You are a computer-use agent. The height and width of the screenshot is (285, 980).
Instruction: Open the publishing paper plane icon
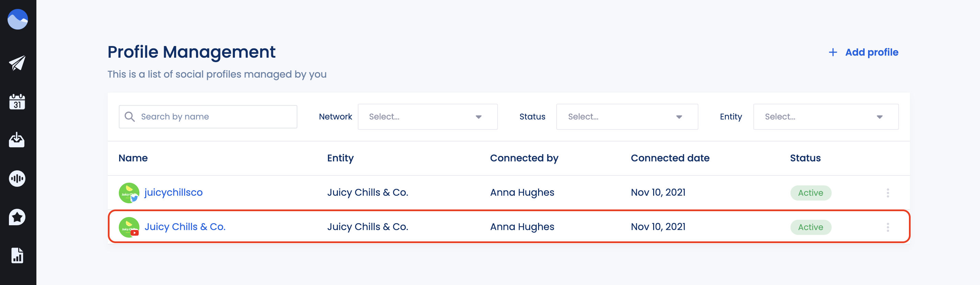[x=18, y=63]
